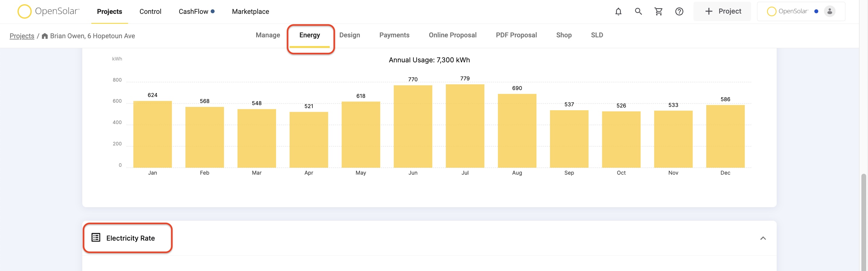The image size is (868, 271).
Task: Click the search magnifier icon
Action: [638, 11]
